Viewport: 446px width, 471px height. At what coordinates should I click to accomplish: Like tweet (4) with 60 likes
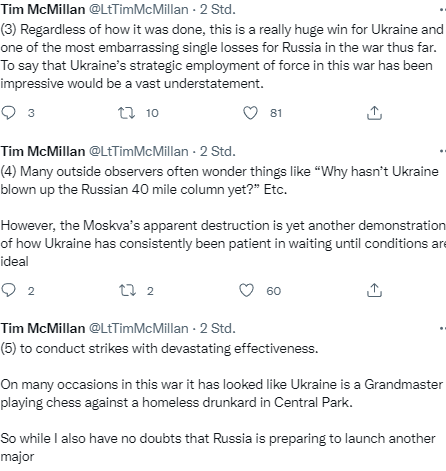pyautogui.click(x=246, y=290)
